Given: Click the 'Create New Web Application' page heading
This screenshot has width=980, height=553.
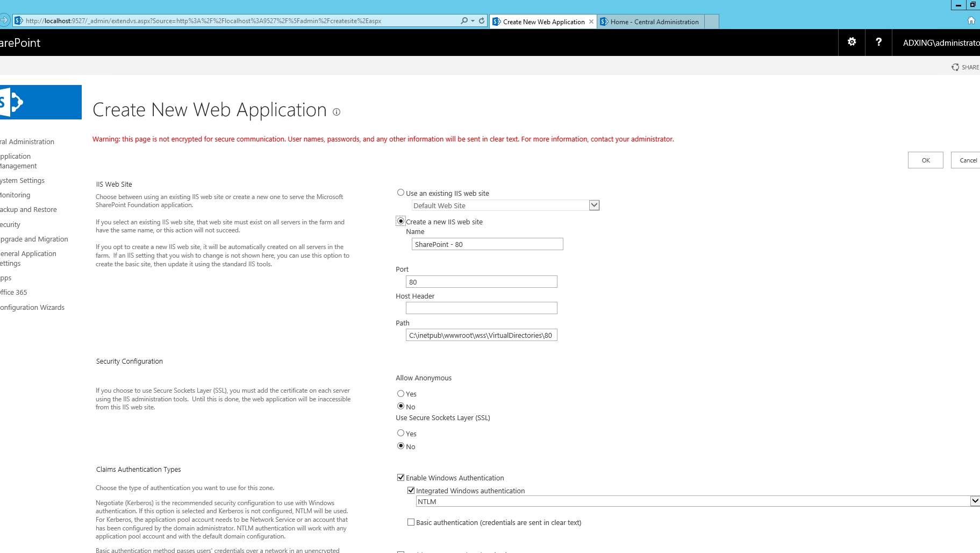Looking at the screenshot, I should click(x=210, y=110).
